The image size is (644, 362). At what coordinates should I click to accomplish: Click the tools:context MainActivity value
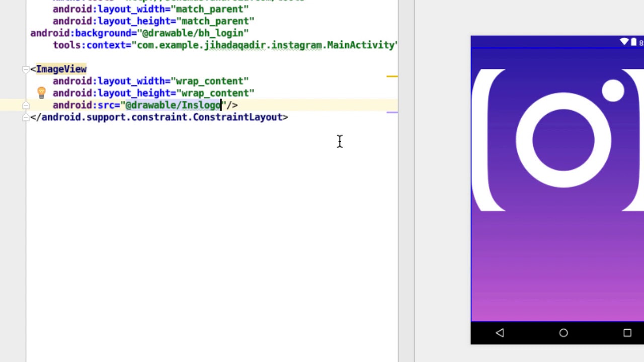click(265, 45)
